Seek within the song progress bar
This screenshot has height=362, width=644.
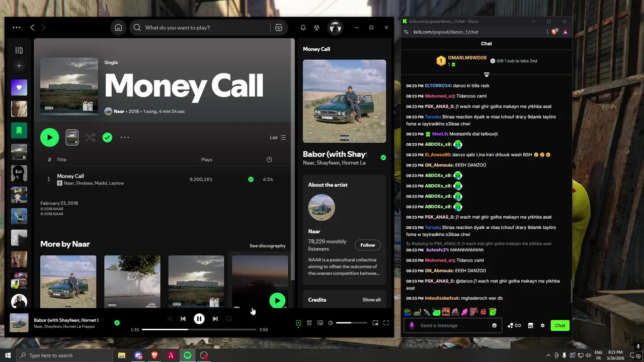click(x=199, y=329)
